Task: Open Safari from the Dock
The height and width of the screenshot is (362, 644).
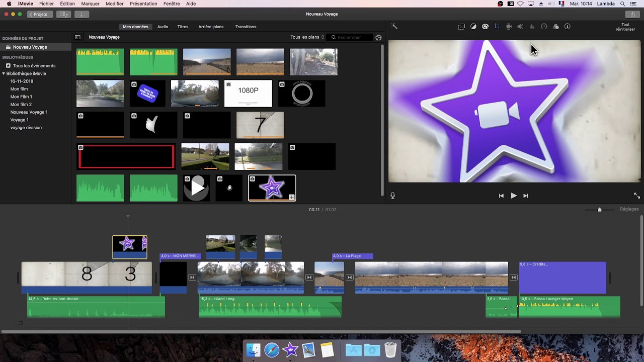Action: (272, 350)
